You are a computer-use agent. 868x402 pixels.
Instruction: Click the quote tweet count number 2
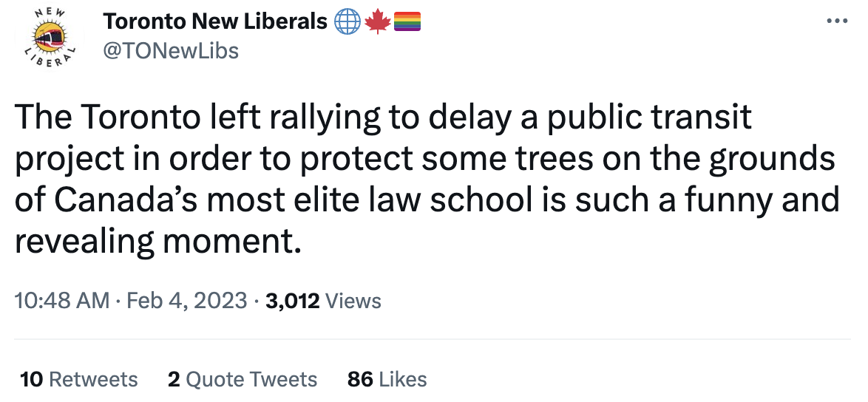pyautogui.click(x=174, y=379)
